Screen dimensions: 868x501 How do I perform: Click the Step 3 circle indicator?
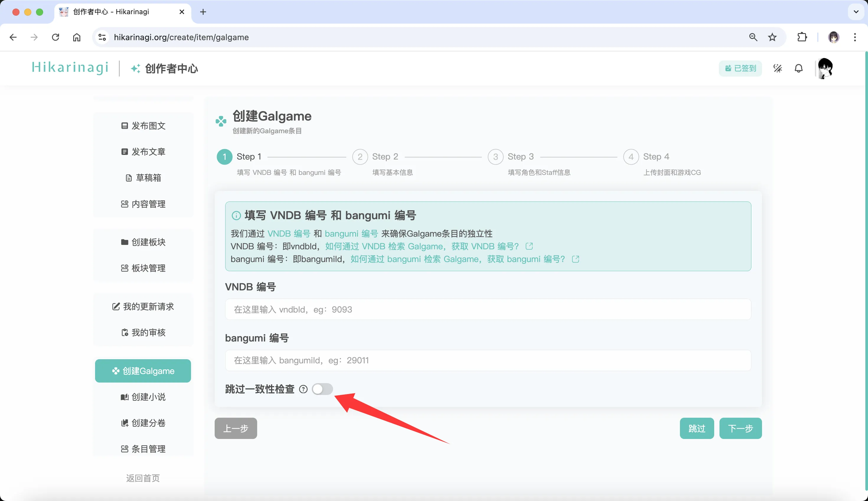496,157
